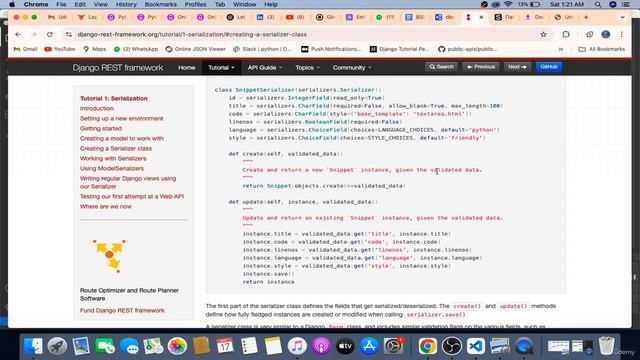Screen dimensions: 640x360
Task: Open the Bookmarks menu in the menu bar
Action: tap(160, 4)
